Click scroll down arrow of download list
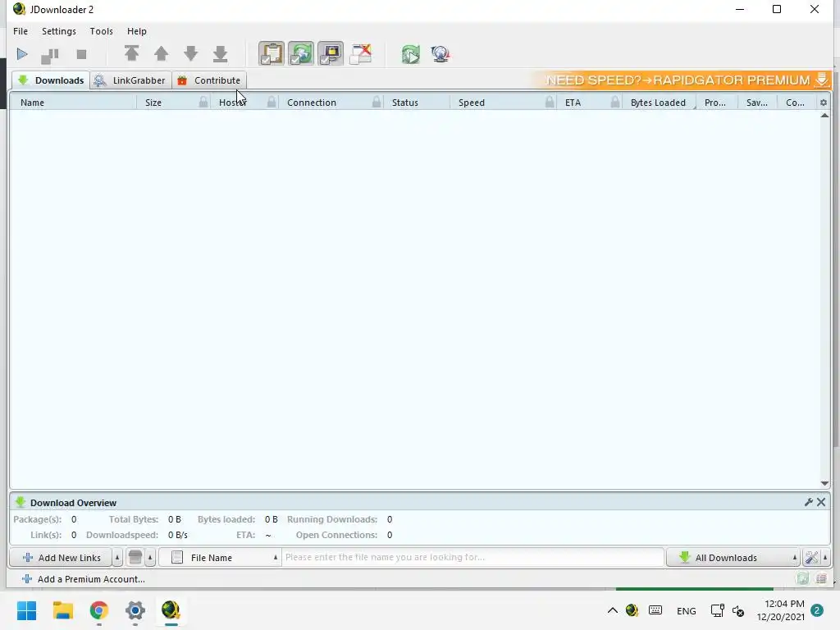This screenshot has height=630, width=840. coord(824,484)
